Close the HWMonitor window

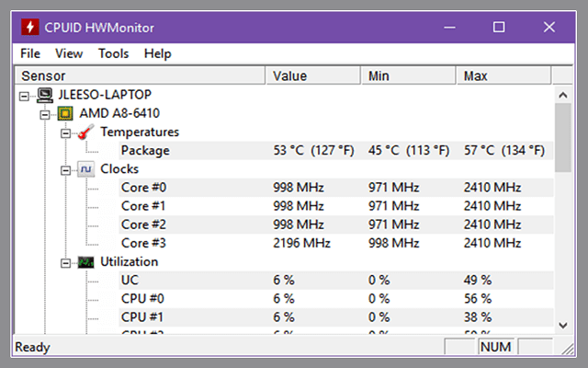click(549, 28)
